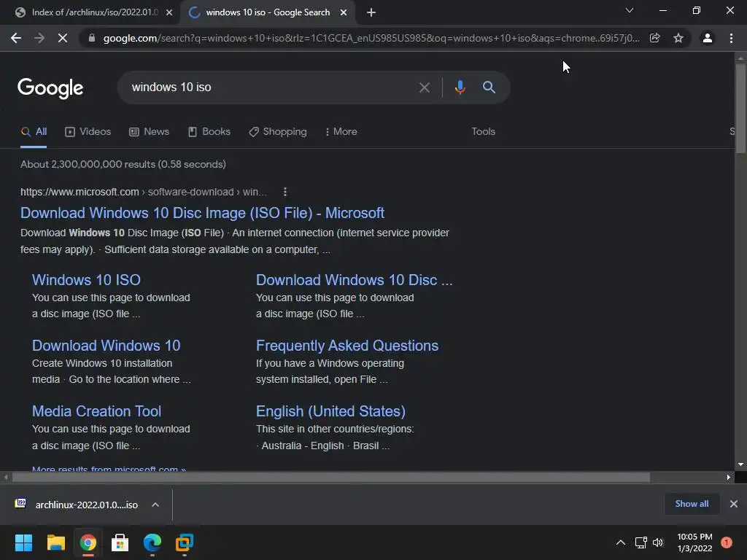Open the tab search dropdown arrow
This screenshot has width=747, height=560.
pyautogui.click(x=630, y=10)
